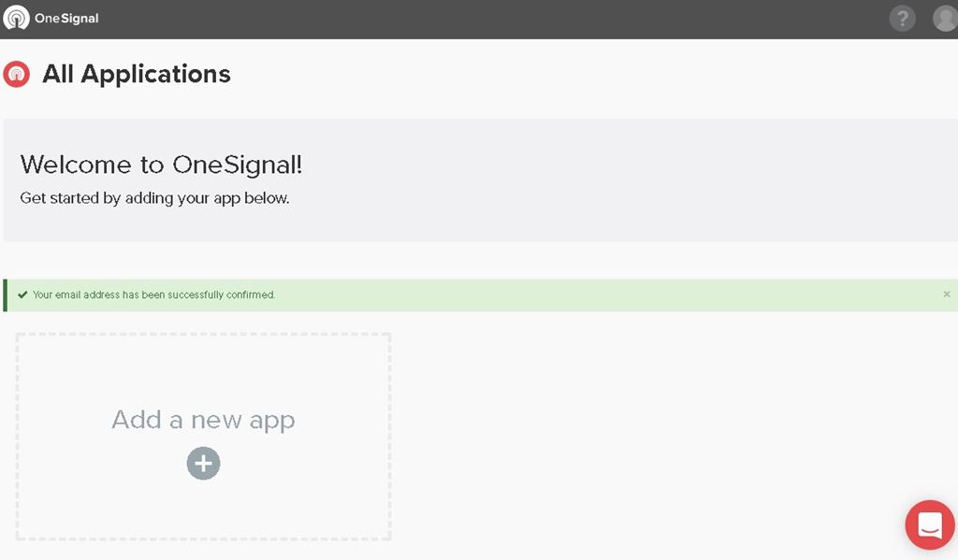Viewport: 958px width, 560px height.
Task: Click the green checkmark confirmation icon
Action: (x=22, y=294)
